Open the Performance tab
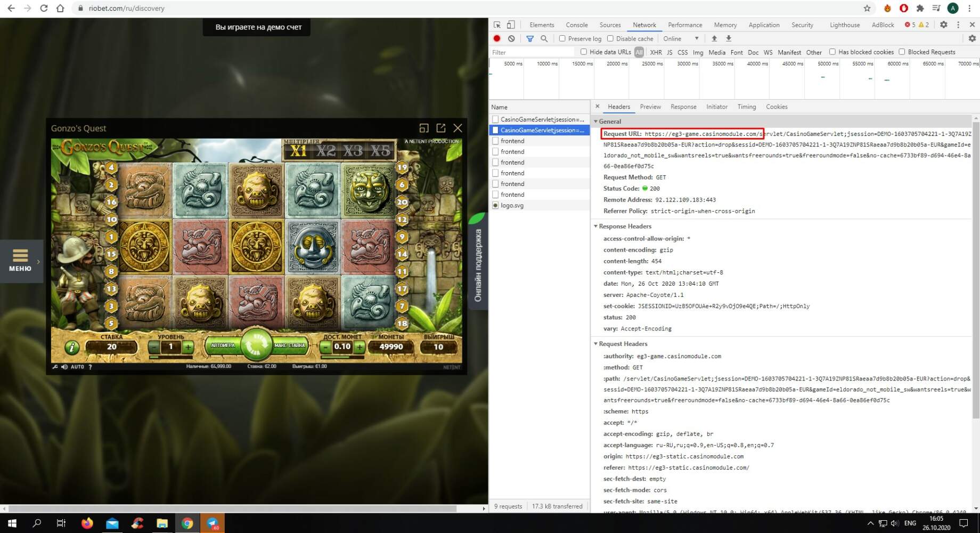Image resolution: width=980 pixels, height=533 pixels. pyautogui.click(x=685, y=25)
